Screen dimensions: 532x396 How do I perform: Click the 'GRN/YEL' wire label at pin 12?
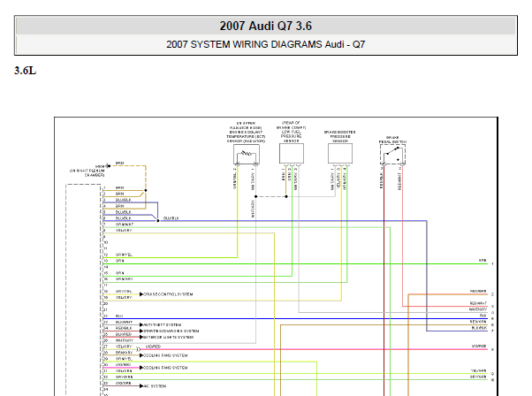tap(124, 255)
